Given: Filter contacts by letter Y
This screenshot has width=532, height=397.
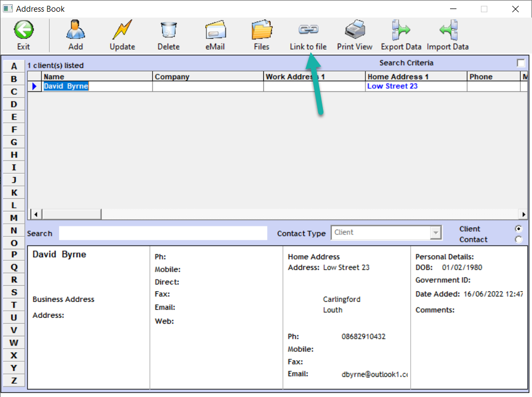Looking at the screenshot, I should tap(14, 368).
